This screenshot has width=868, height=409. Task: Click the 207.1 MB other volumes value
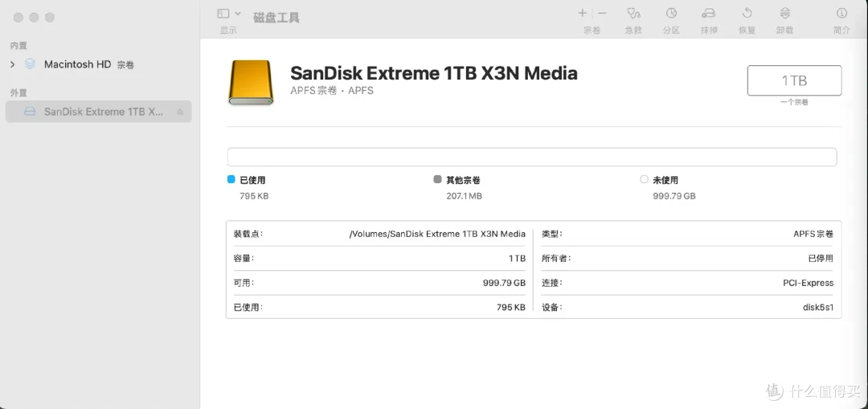(x=464, y=196)
